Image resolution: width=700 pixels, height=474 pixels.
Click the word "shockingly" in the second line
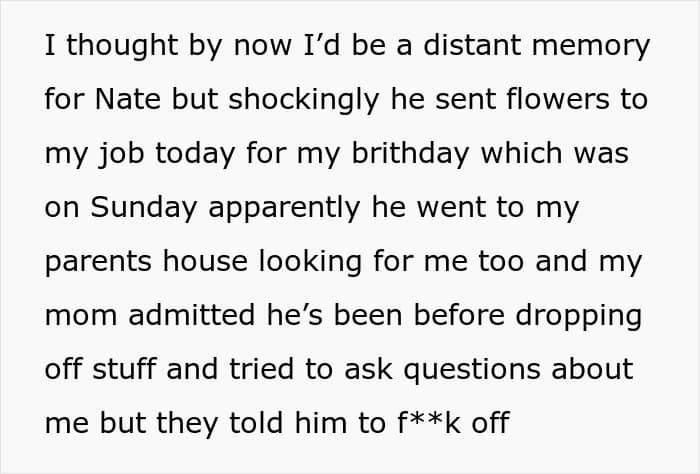pos(304,99)
